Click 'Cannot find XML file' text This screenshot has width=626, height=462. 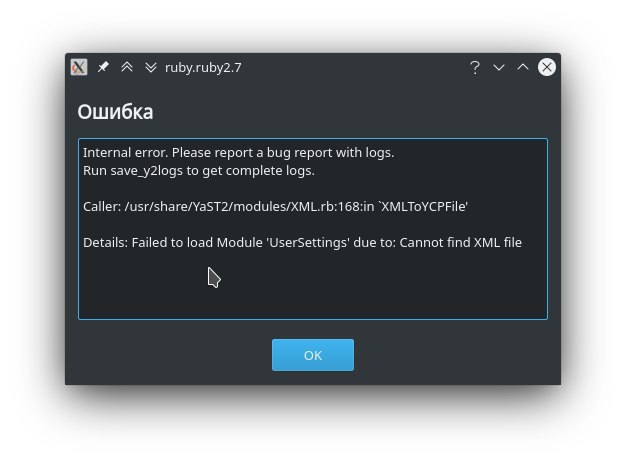(460, 242)
